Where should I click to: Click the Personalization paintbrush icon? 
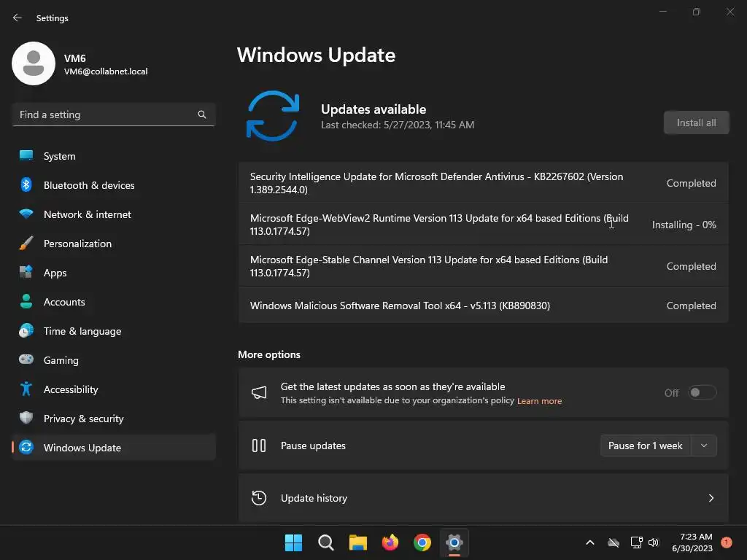26,244
